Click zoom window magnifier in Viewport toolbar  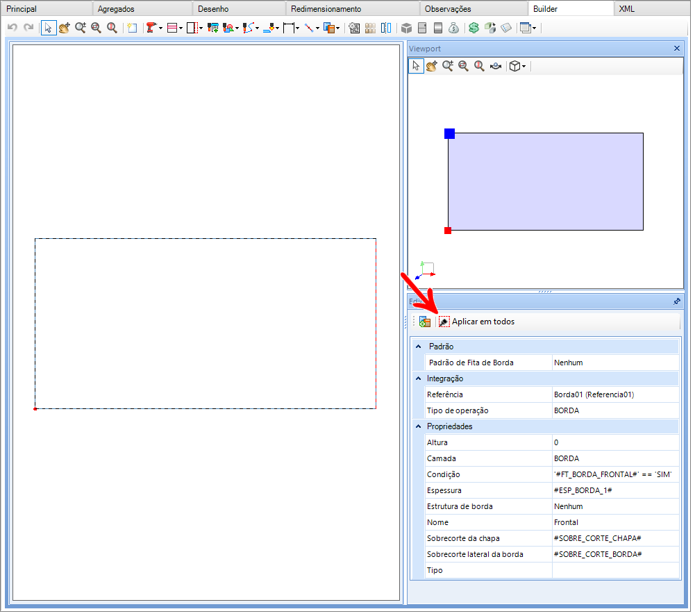pos(464,66)
